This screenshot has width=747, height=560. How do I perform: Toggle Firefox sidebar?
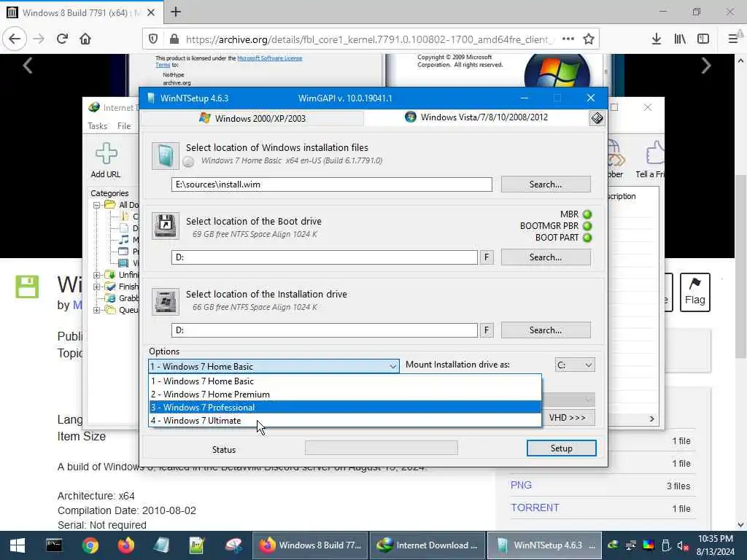[x=703, y=39]
